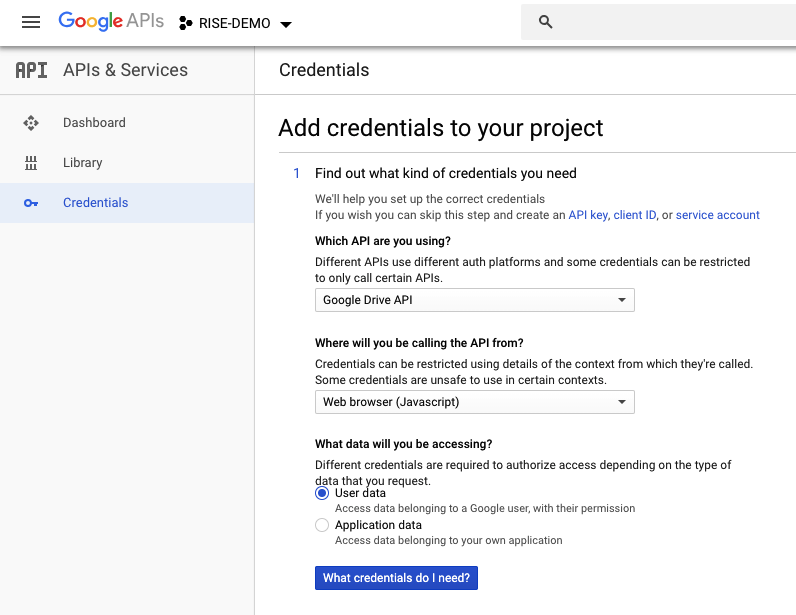Select the Application data radio button

point(322,525)
